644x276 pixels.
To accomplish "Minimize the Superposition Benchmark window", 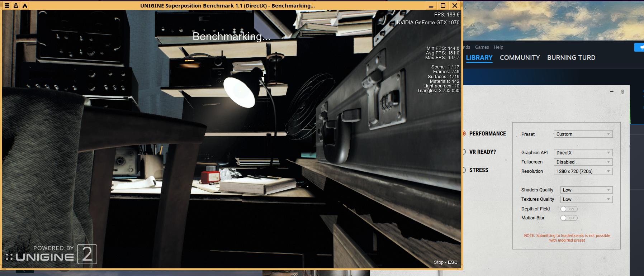I will click(431, 6).
